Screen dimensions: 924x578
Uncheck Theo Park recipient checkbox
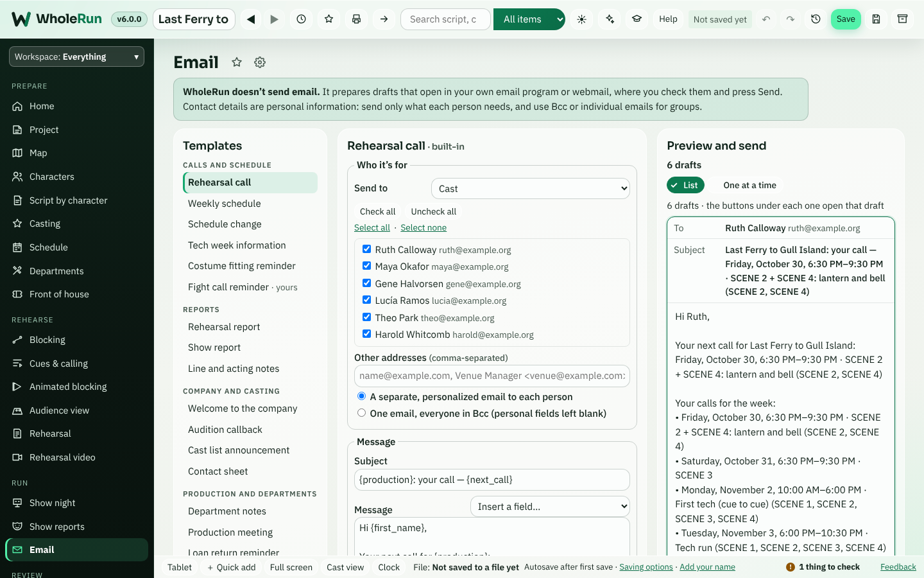[x=366, y=317]
